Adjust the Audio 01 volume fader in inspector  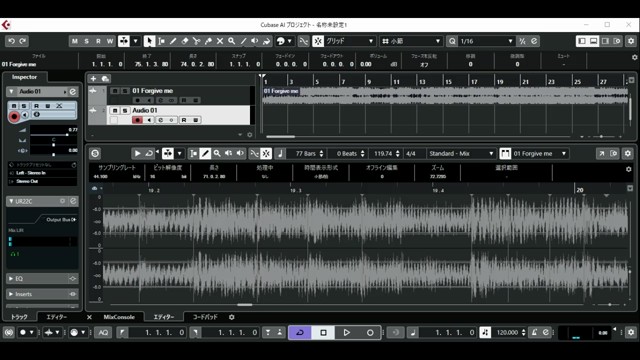point(67,135)
